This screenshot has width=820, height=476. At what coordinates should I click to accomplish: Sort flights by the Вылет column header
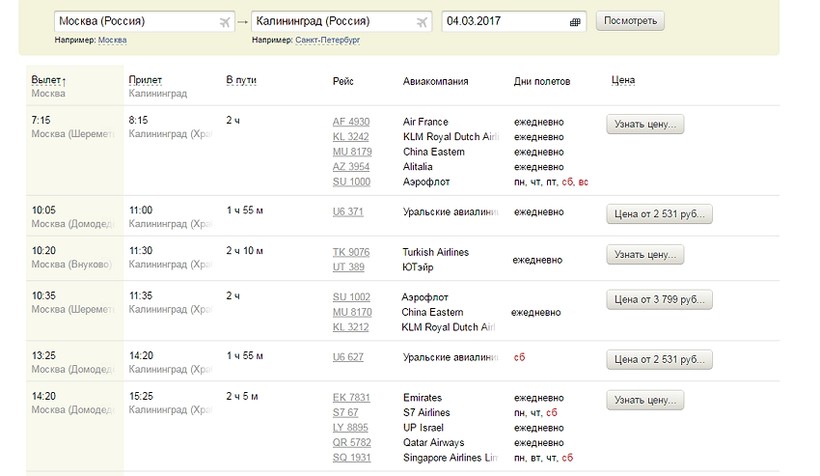point(46,80)
